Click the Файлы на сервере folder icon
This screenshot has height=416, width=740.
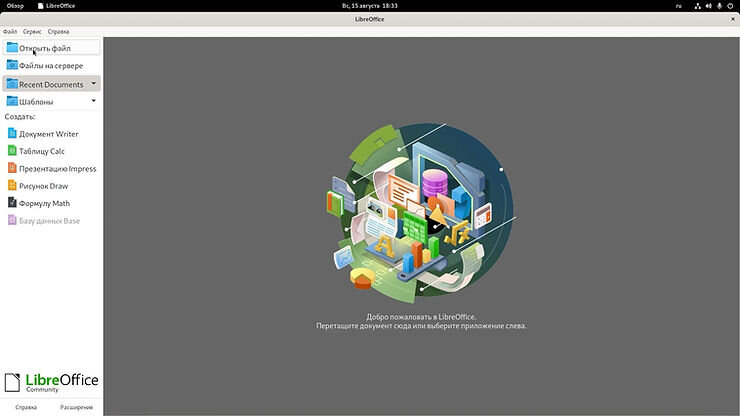pyautogui.click(x=12, y=65)
